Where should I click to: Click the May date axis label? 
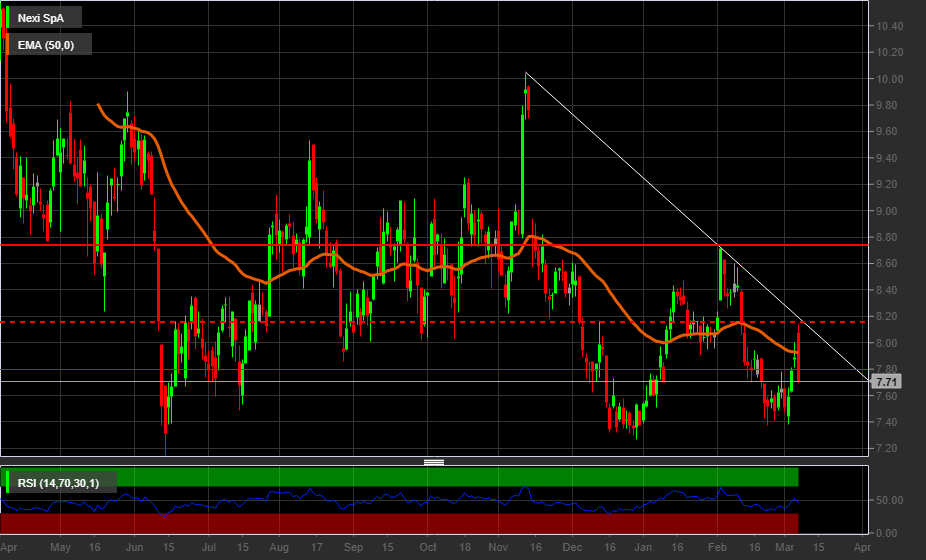tap(60, 548)
